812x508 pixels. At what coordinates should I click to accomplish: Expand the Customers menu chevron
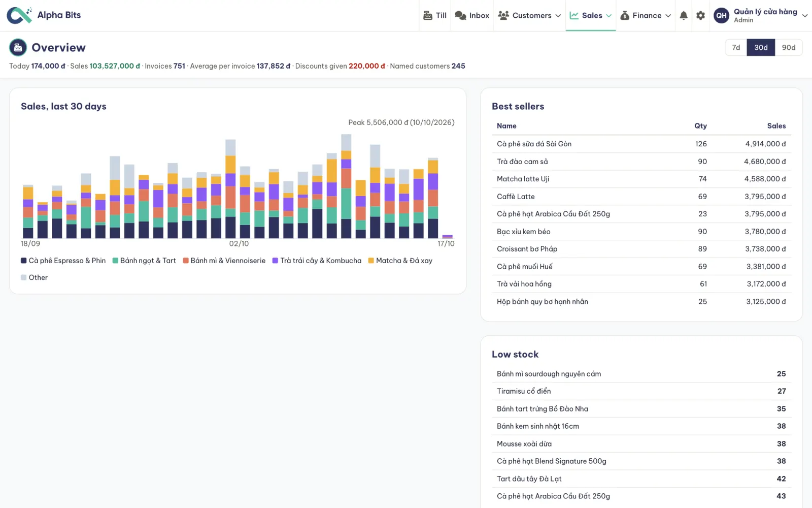558,16
